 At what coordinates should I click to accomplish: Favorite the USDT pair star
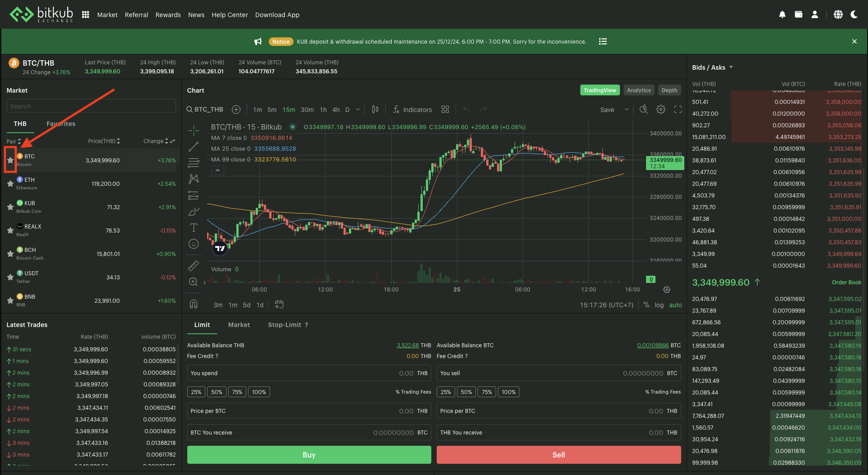[10, 277]
